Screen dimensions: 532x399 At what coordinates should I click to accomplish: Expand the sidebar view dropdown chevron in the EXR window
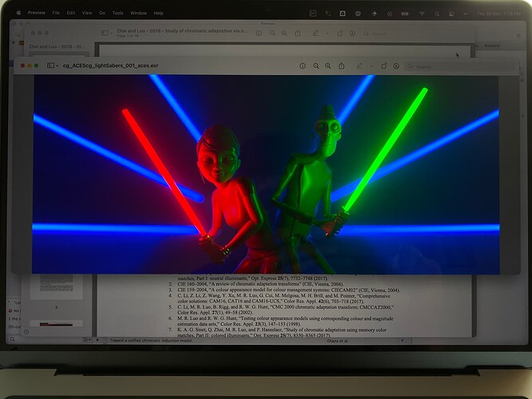(x=57, y=65)
